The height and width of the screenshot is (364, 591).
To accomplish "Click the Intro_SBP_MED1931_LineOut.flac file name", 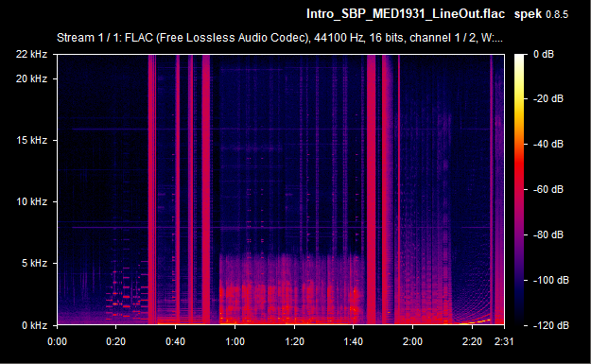I will coord(405,14).
